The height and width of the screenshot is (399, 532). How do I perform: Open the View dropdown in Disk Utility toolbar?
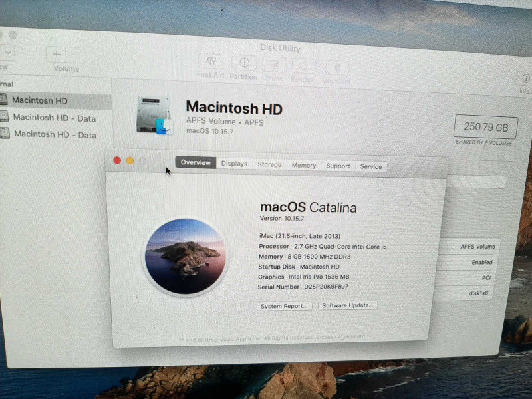(x=6, y=53)
